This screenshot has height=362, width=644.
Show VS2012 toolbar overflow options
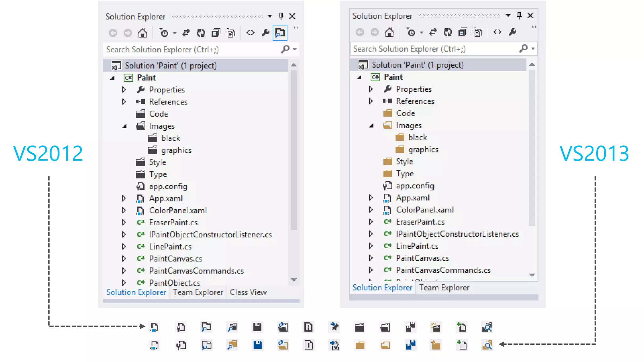296,28
